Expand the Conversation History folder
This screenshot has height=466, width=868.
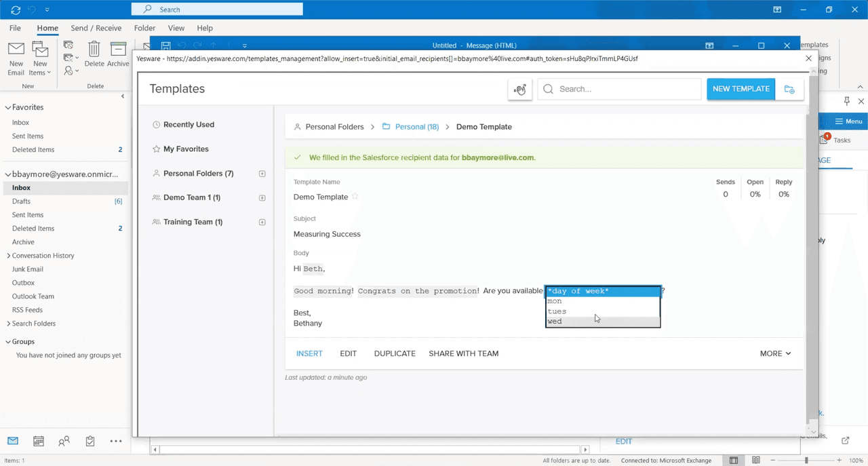(x=8, y=255)
